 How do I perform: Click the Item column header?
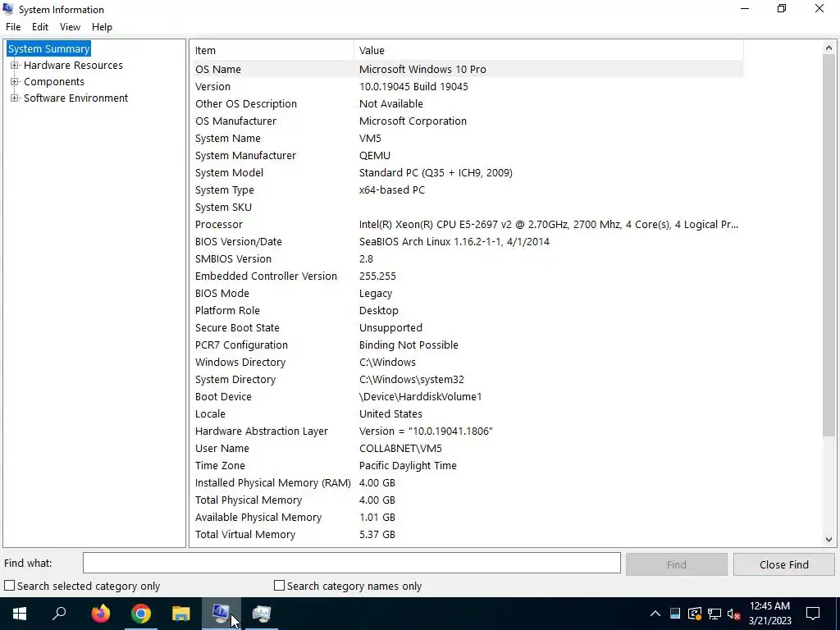click(x=273, y=50)
